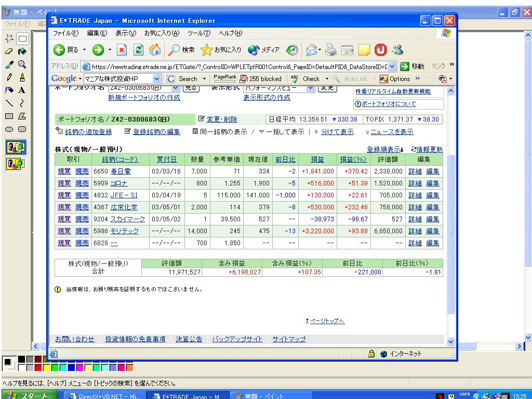Choose the opaque selection mode option
The image size is (532, 399).
[x=16, y=147]
